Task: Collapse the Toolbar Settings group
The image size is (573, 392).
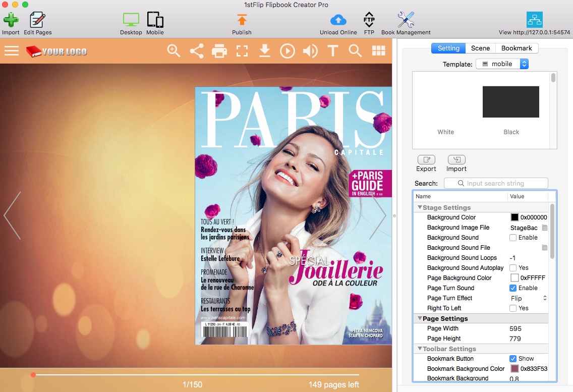Action: 420,349
